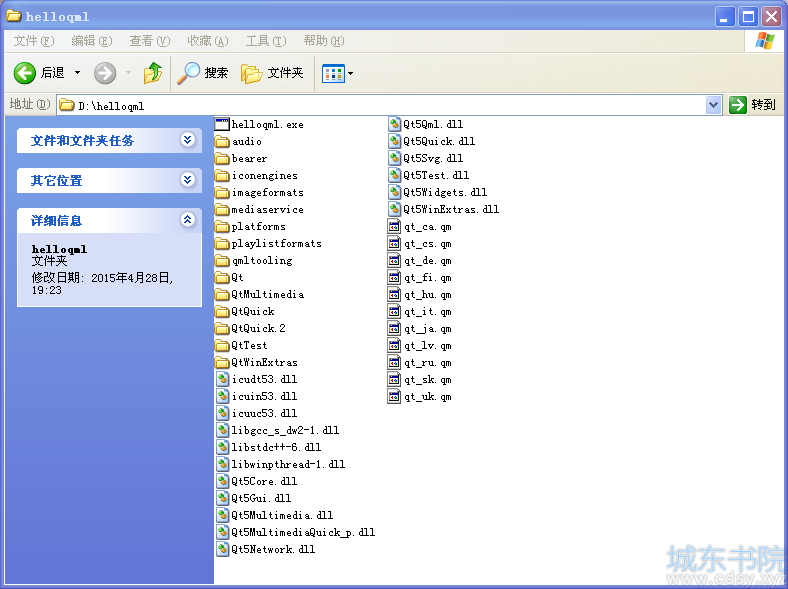Select the file named libwinpthread-1.dll

tap(280, 464)
